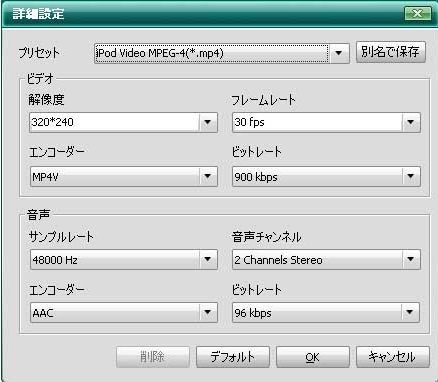This screenshot has height=382, width=438.
Task: Expand the audio エンコーダー AAC dropdown arrow
Action: click(x=208, y=312)
